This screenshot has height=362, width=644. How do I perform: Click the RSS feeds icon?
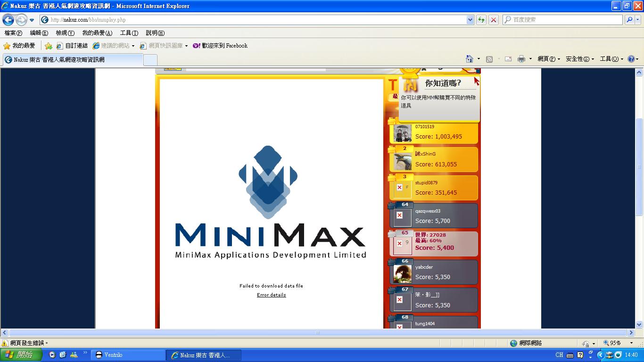click(x=489, y=59)
